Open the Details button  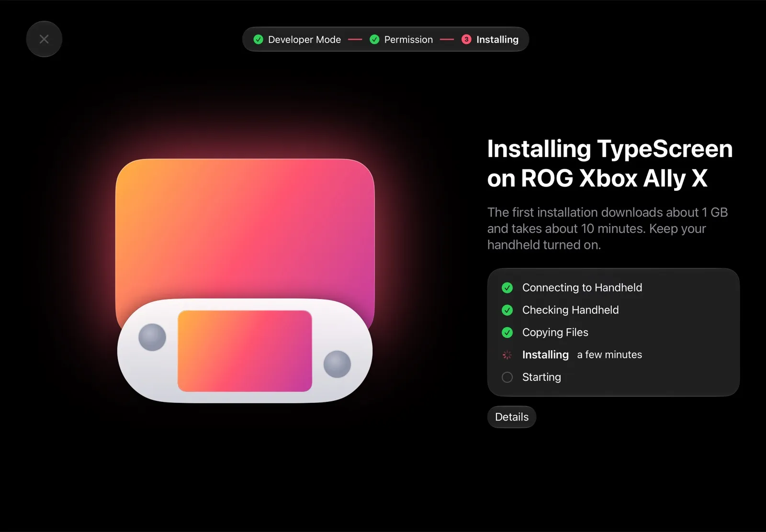tap(512, 417)
